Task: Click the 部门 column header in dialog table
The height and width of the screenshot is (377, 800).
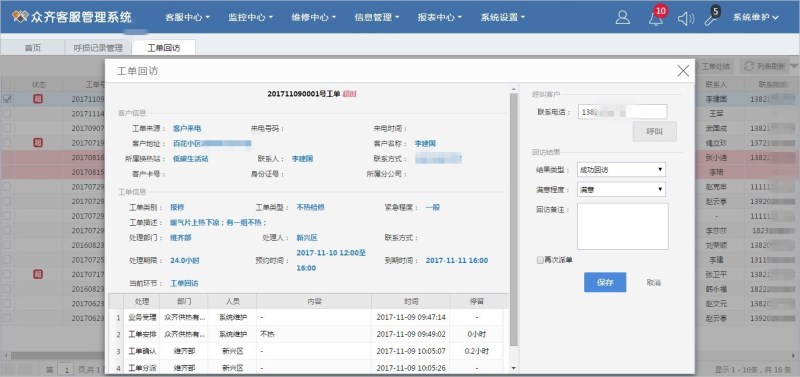Action: tap(184, 301)
